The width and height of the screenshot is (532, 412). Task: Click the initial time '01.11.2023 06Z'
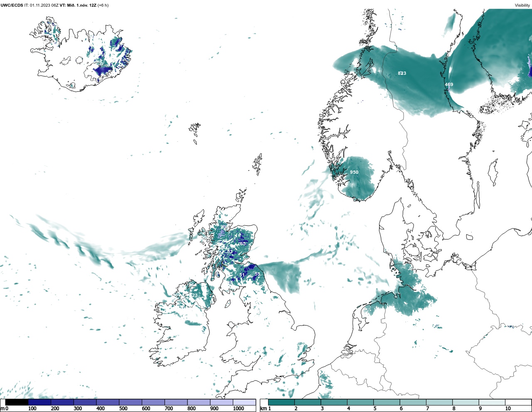[x=44, y=5]
